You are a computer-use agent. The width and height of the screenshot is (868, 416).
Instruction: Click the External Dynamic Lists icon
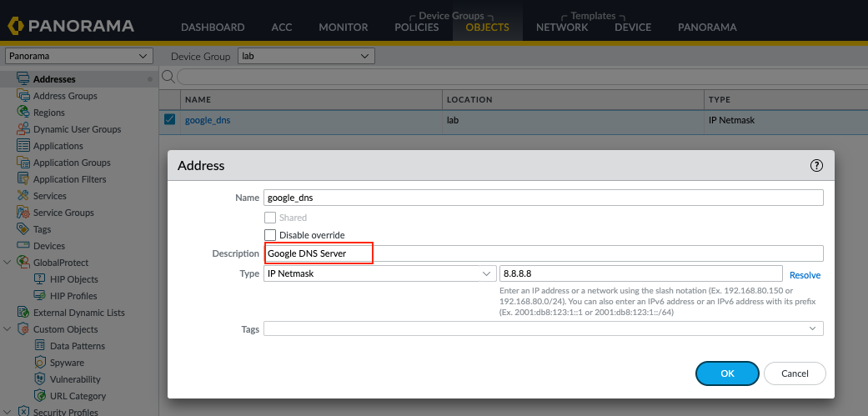click(23, 312)
